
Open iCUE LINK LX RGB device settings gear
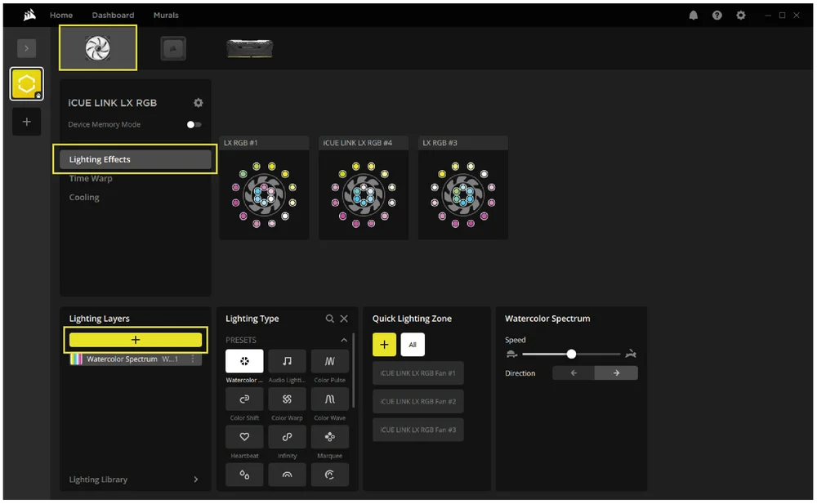point(198,103)
